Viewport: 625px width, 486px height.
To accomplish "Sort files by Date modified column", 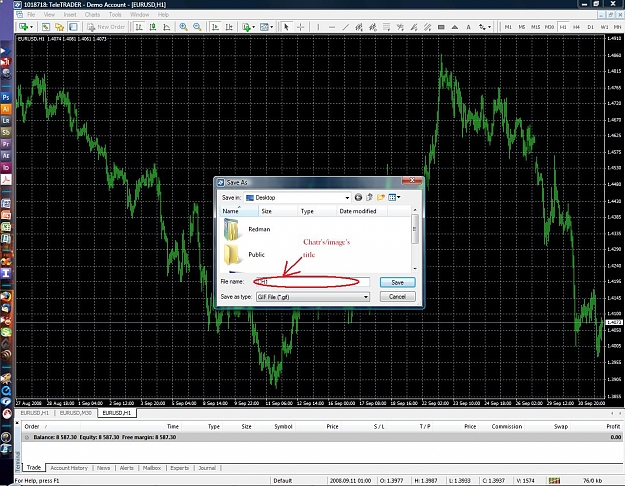I will (361, 211).
